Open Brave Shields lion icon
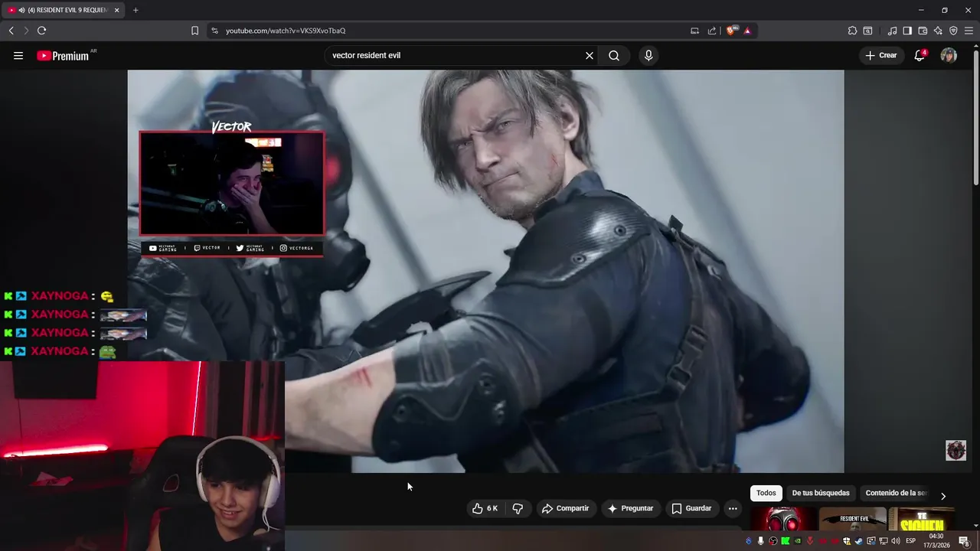The width and height of the screenshot is (980, 551). coord(730,31)
